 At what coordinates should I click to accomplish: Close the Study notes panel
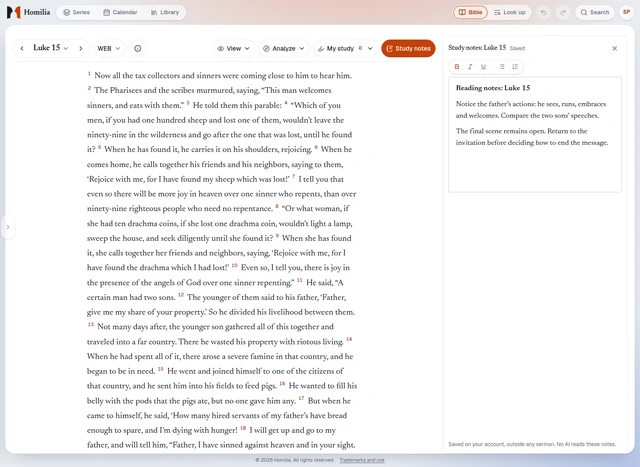point(614,48)
